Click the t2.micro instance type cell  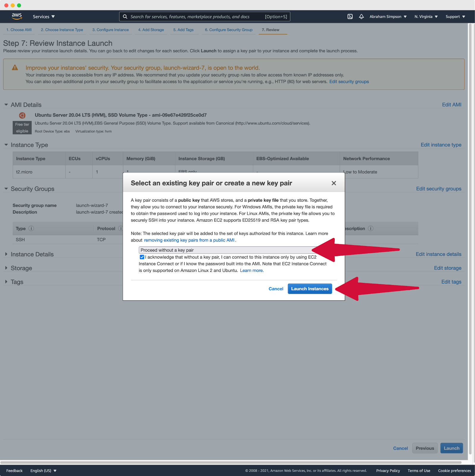(39, 172)
